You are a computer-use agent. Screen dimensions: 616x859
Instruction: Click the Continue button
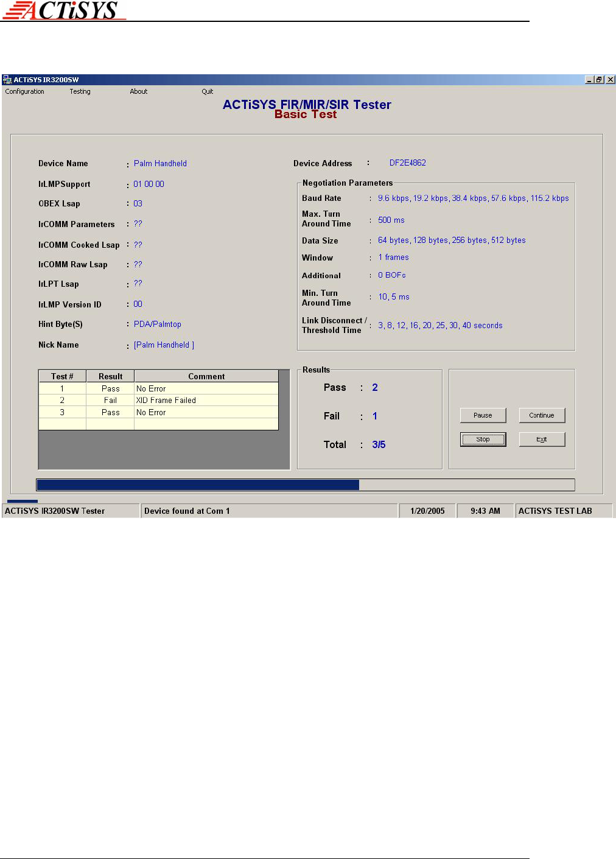[x=542, y=415]
